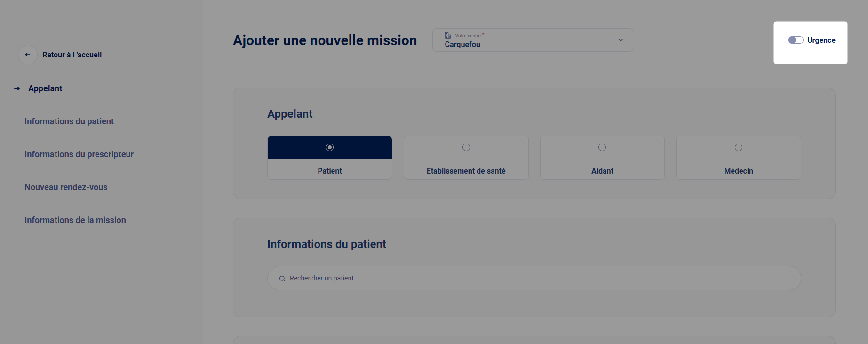Image resolution: width=868 pixels, height=344 pixels.
Task: Open Informations du patient sidebar item
Action: 69,121
